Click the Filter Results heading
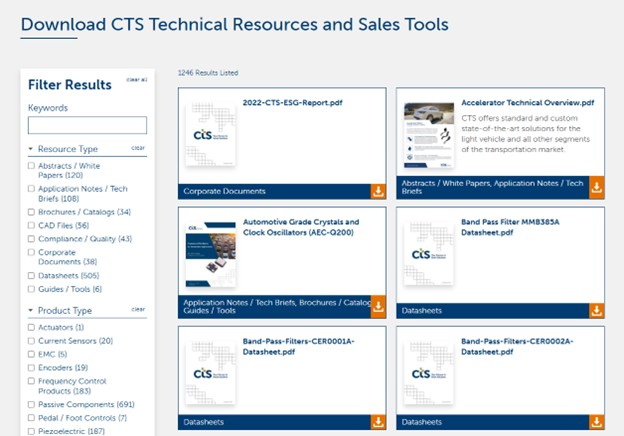This screenshot has height=436, width=624. point(70,85)
